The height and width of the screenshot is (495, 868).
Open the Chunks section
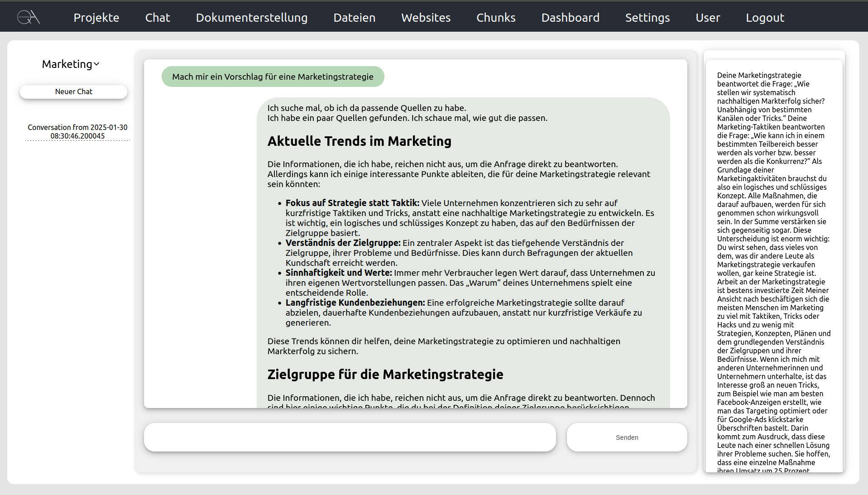click(x=495, y=18)
